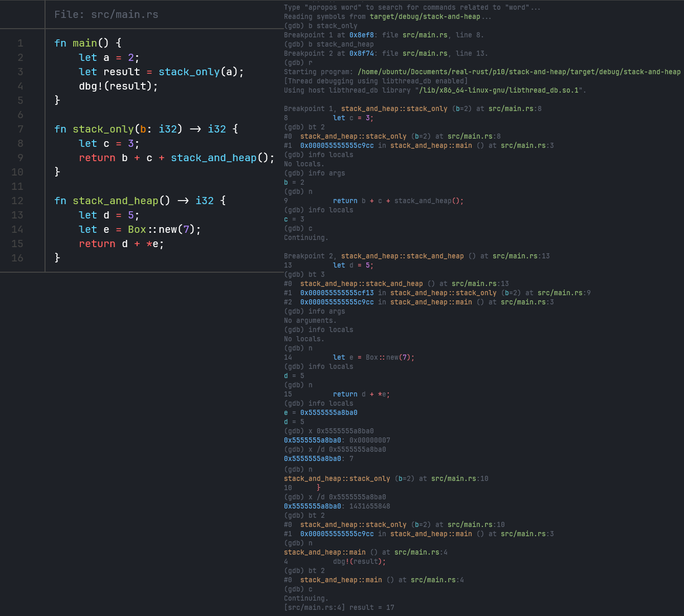
Task: Click the 0x00000007 memory value output
Action: [369, 440]
